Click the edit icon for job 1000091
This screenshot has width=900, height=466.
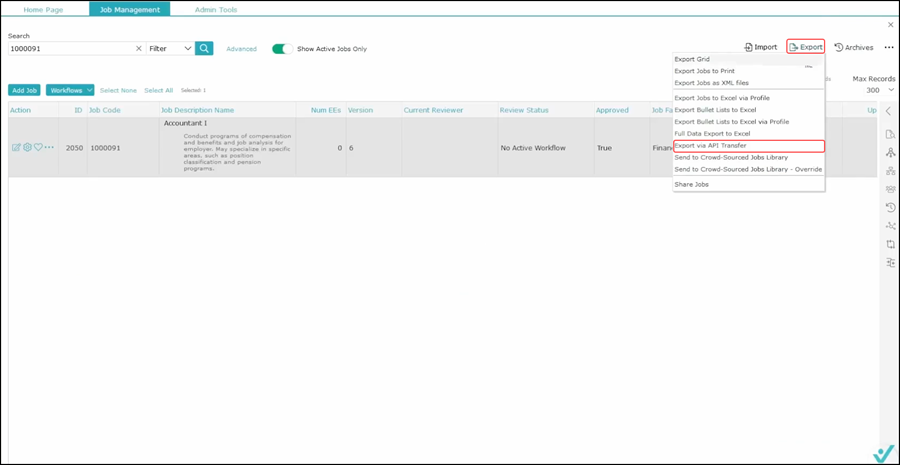16,147
